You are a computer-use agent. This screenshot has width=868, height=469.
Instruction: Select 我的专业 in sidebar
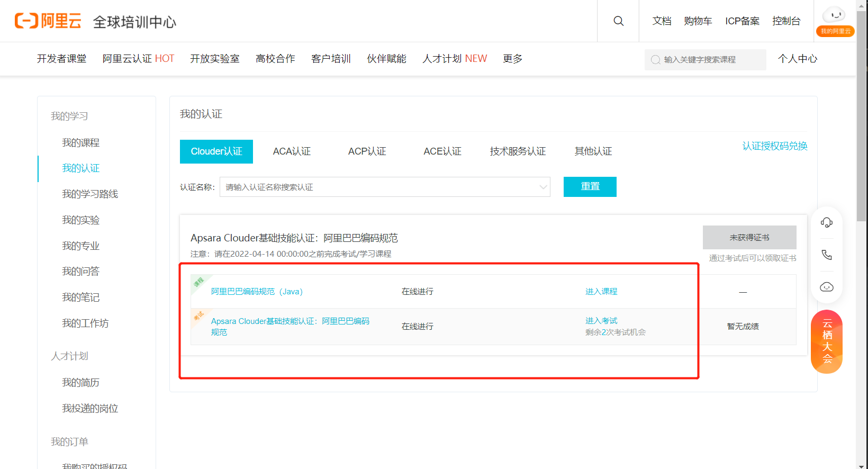click(x=80, y=246)
